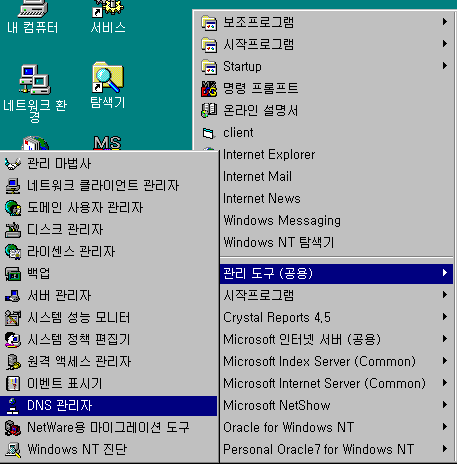
Task: Click the 서비스 desktop shortcut icon
Action: pyautogui.click(x=108, y=8)
